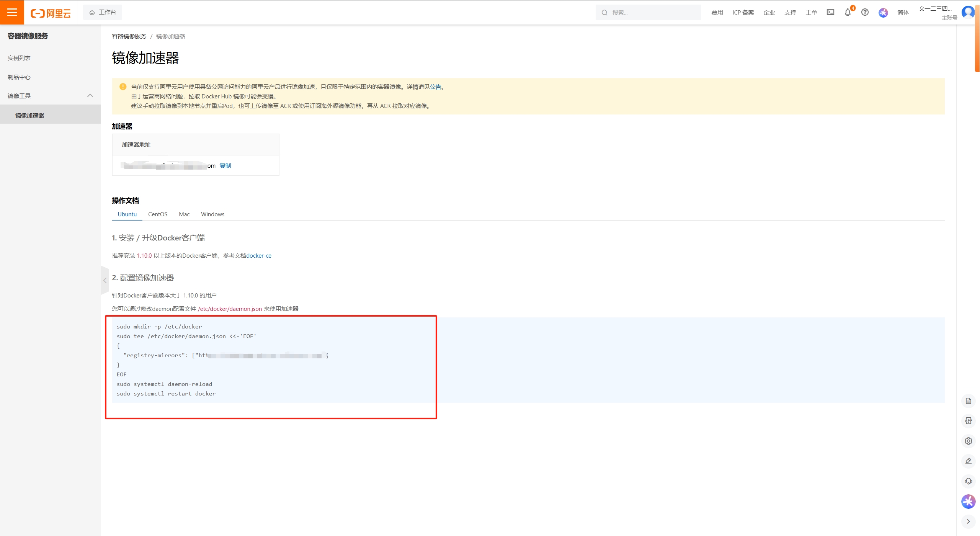Click the 加速器地址 header cell
The width and height of the screenshot is (980, 536).
pyautogui.click(x=196, y=144)
